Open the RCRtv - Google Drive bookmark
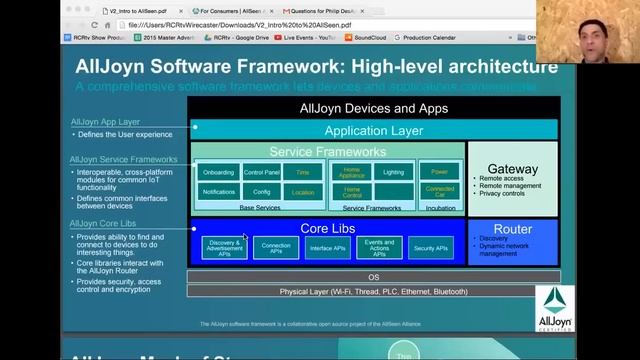Viewport: 640px width, 360px height. tap(236, 38)
